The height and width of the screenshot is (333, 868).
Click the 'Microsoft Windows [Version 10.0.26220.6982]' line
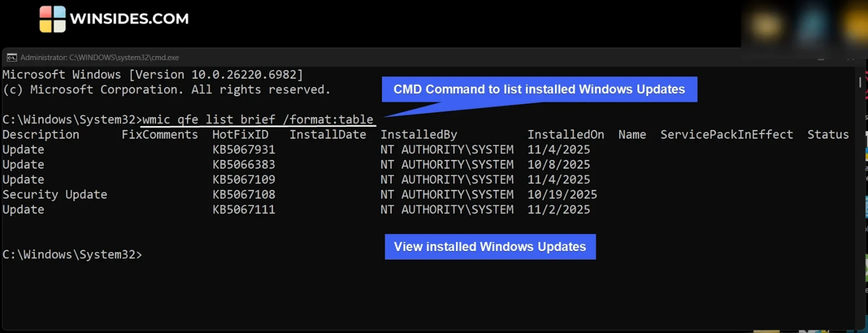coord(153,75)
